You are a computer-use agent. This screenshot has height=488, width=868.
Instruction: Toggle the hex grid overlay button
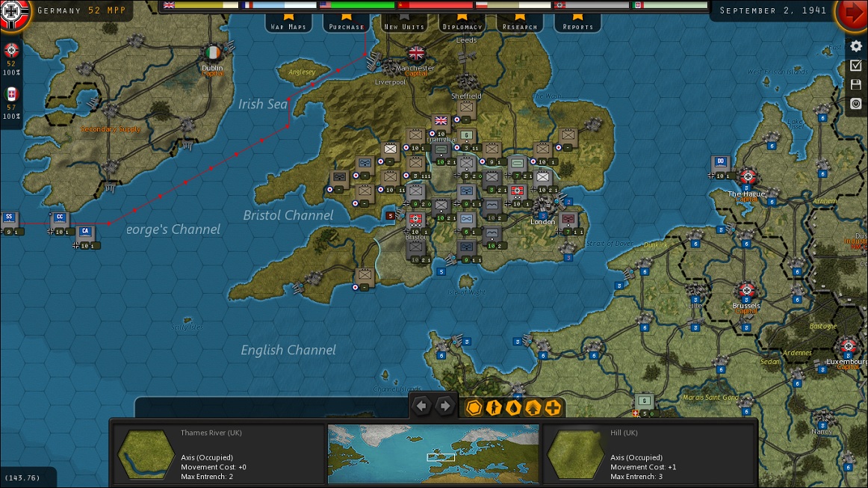[x=474, y=408]
